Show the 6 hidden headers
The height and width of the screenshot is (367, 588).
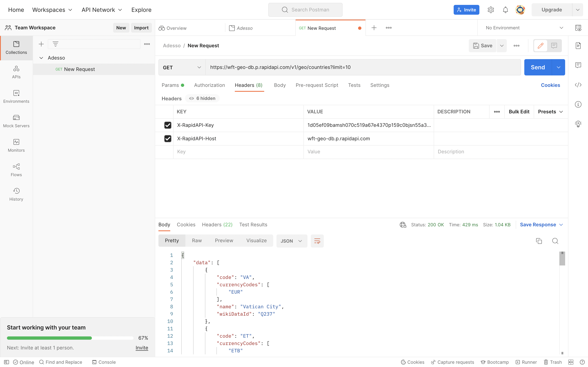202,98
